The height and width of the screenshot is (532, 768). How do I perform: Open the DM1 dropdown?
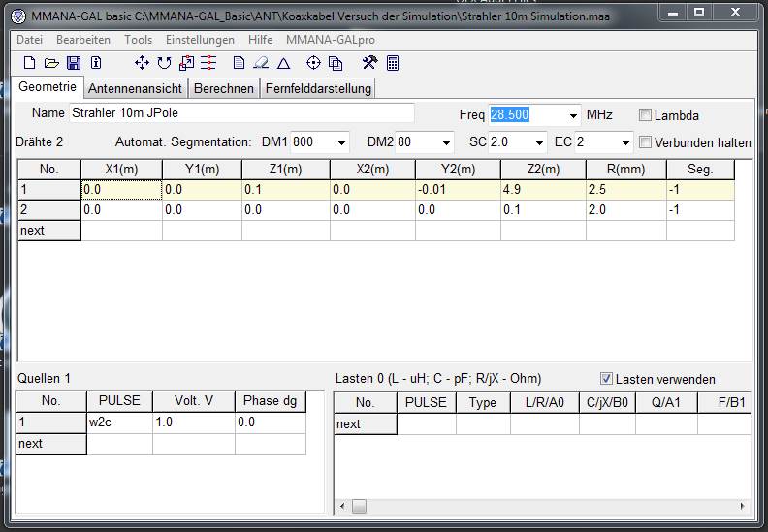pyautogui.click(x=341, y=142)
